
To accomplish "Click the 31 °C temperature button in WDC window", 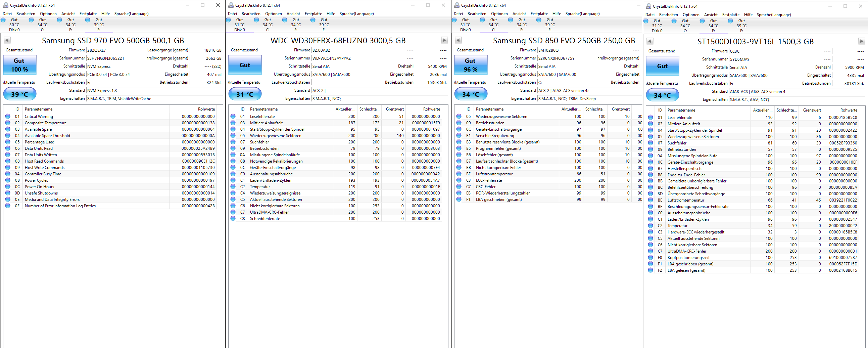I will coord(245,94).
